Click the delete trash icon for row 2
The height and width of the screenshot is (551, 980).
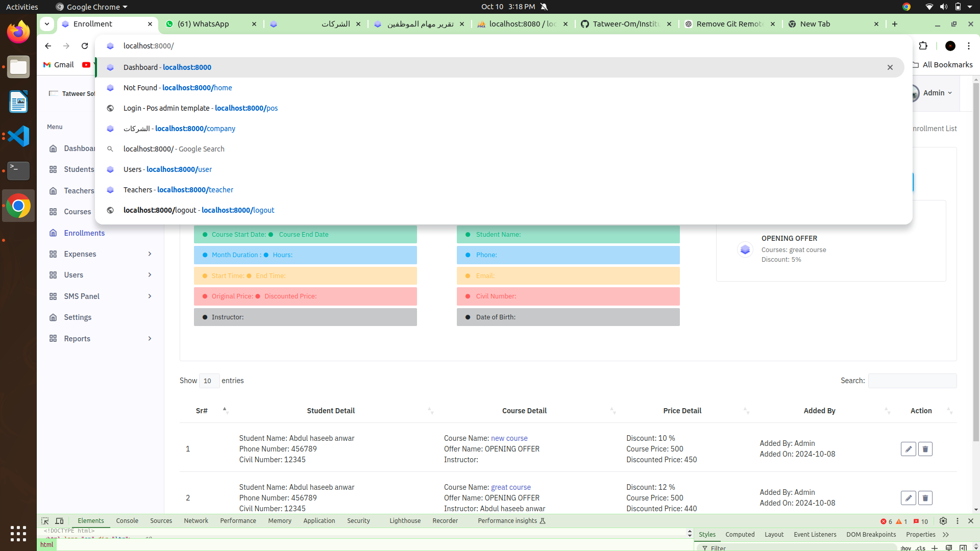[925, 498]
